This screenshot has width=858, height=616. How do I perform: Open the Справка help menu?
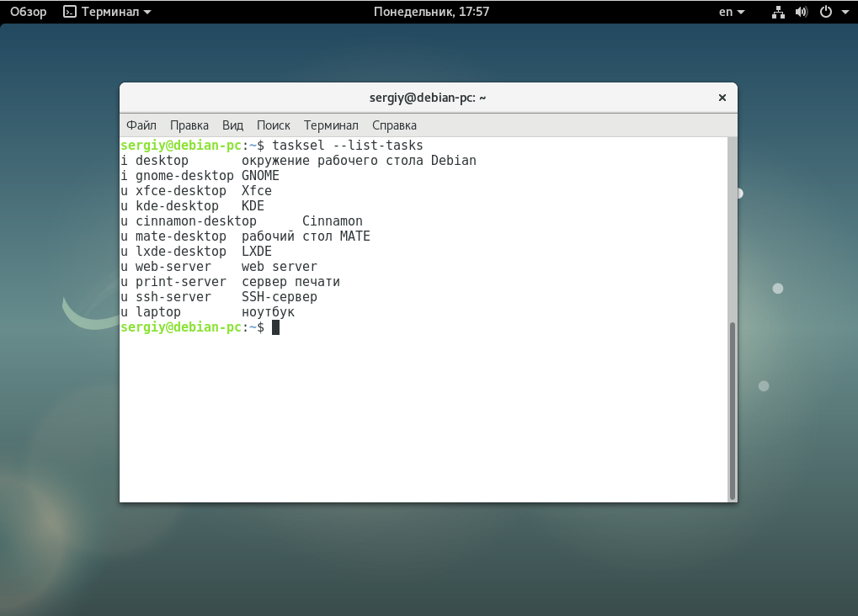pos(394,125)
